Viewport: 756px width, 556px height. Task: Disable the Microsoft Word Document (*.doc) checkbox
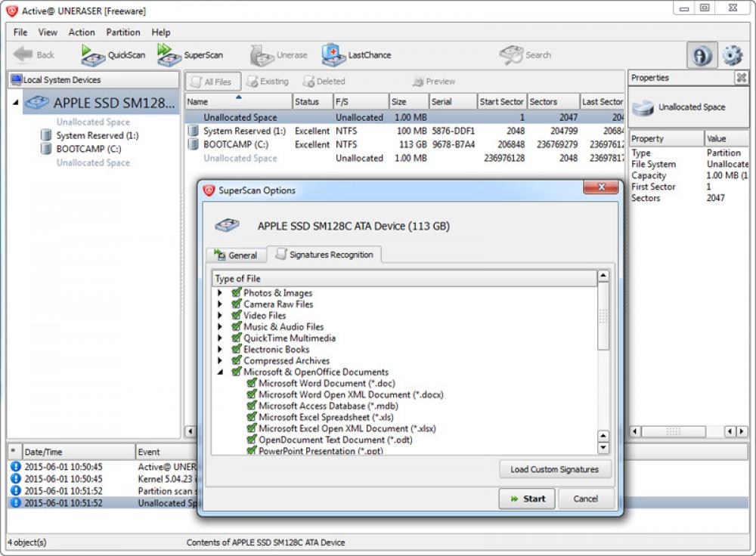[x=252, y=383]
